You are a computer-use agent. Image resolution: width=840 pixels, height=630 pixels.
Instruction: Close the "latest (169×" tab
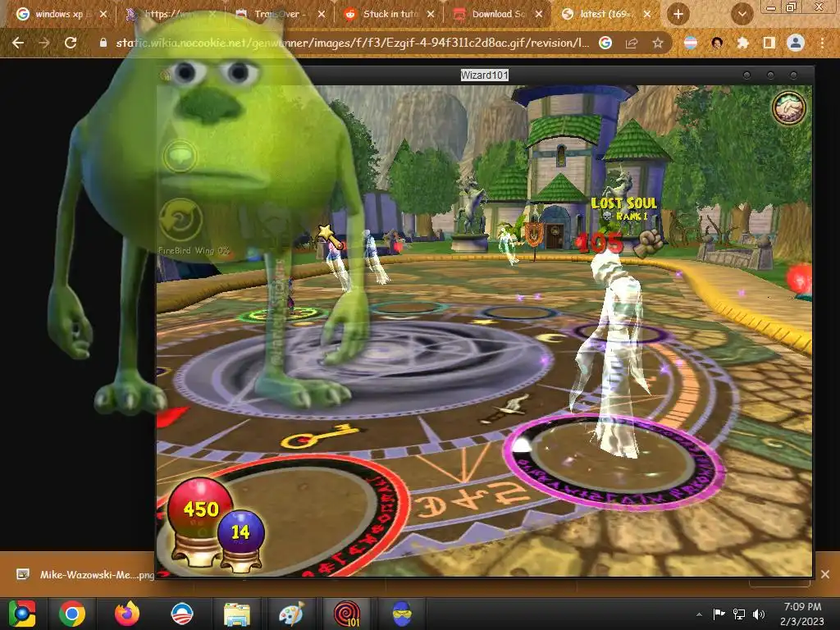click(648, 15)
